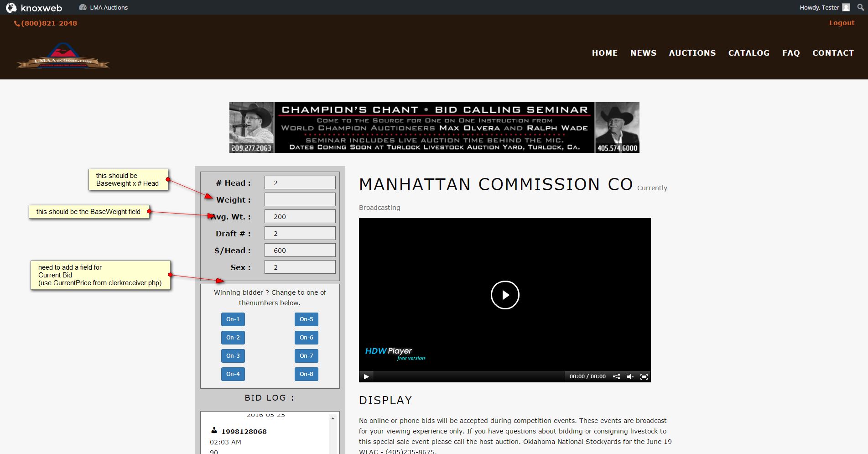Screen dimensions: 868x454
Task: Click the Avg. Wt. input field
Action: click(x=300, y=216)
